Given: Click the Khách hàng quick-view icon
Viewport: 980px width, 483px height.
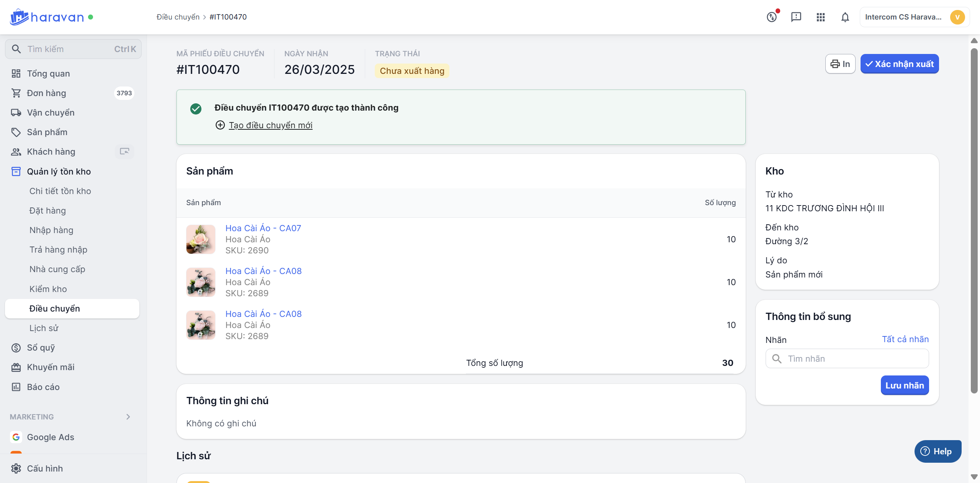Looking at the screenshot, I should [124, 152].
